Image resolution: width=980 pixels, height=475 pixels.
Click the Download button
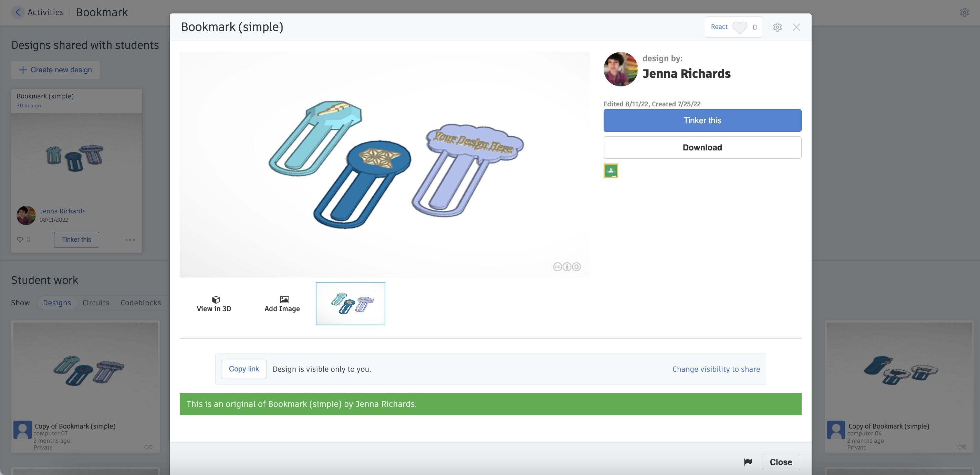tap(702, 148)
